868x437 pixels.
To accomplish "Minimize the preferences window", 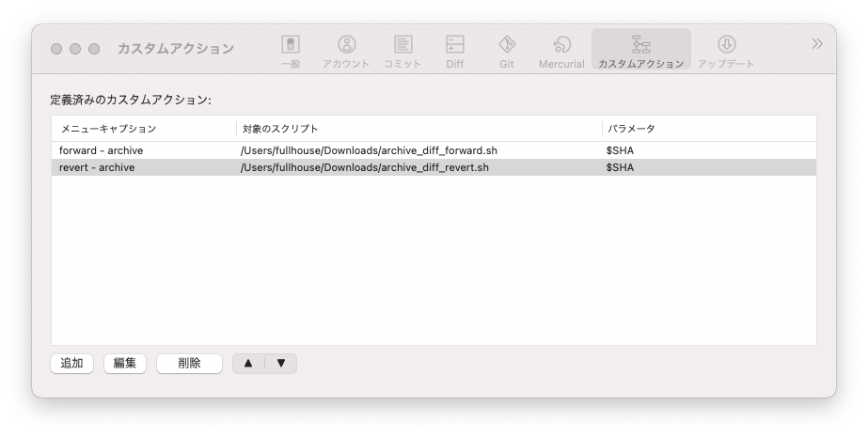I will tap(75, 49).
